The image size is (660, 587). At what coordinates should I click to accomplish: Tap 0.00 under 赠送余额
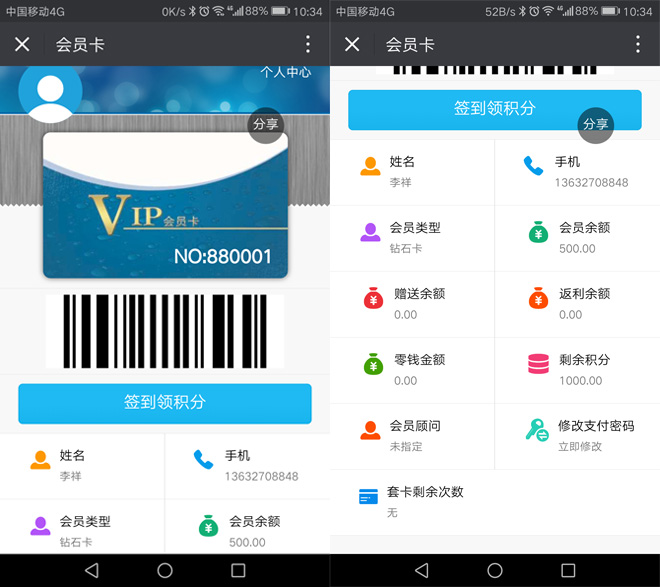click(406, 315)
